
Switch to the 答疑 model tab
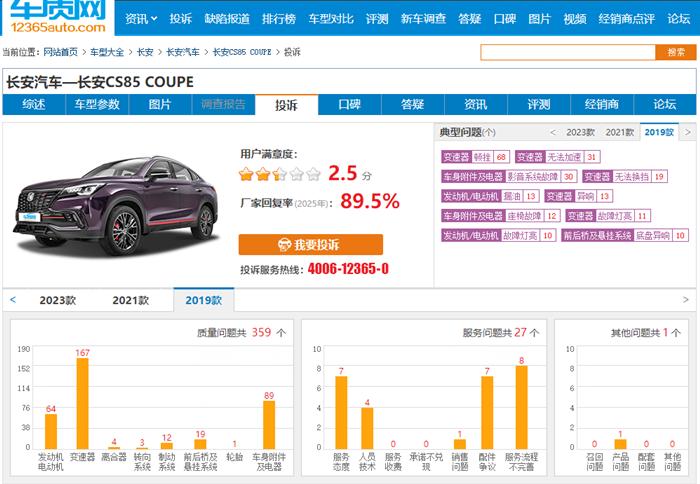pyautogui.click(x=412, y=104)
